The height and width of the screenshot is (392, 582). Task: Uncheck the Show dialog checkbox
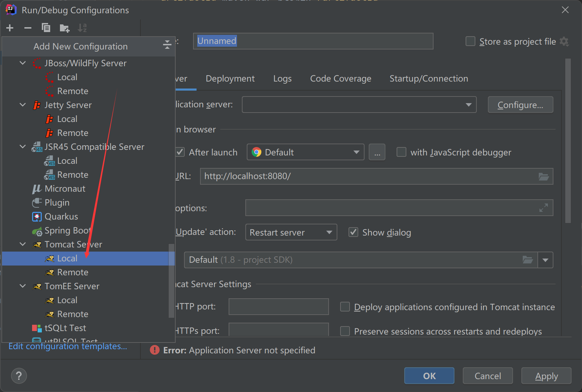(353, 232)
